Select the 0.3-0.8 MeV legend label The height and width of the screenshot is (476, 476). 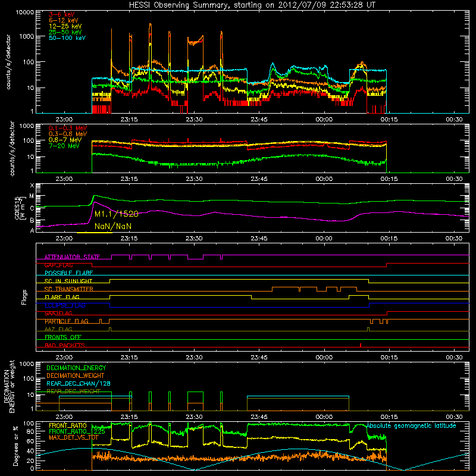click(68, 134)
